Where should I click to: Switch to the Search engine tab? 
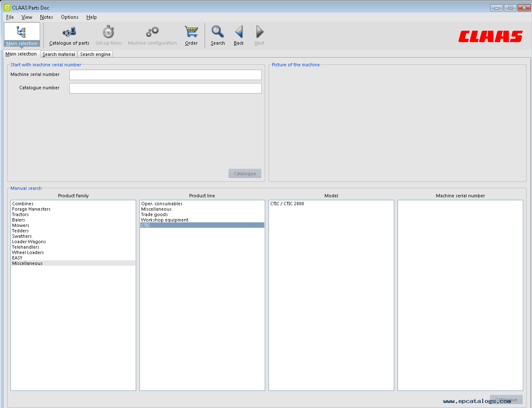95,54
